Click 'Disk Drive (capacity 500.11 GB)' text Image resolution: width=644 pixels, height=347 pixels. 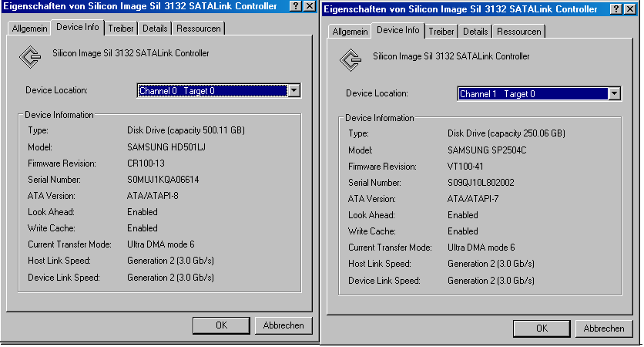186,130
